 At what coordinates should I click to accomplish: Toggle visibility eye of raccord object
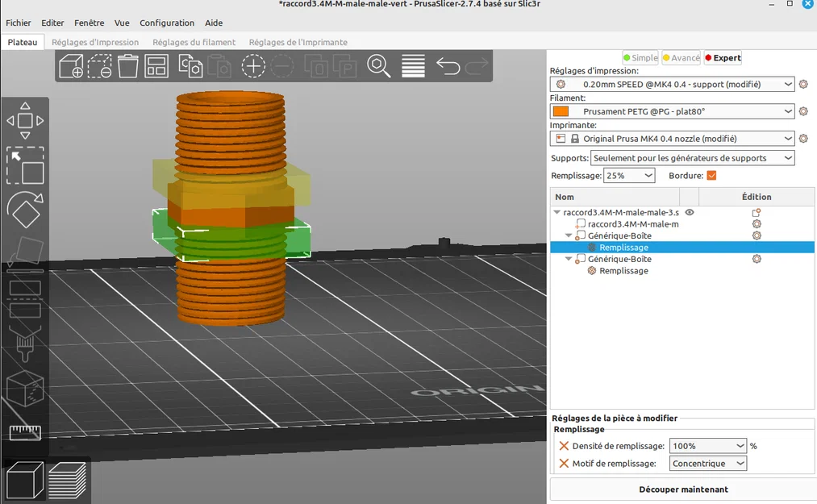[690, 212]
